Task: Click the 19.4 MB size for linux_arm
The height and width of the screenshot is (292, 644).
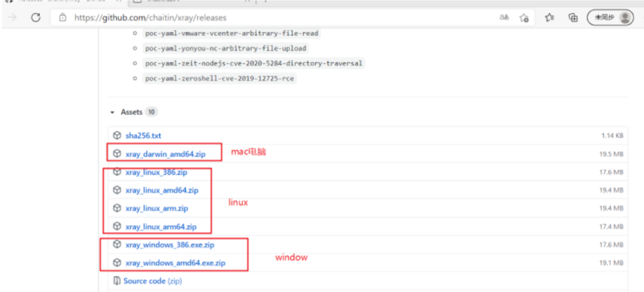Action: 611,208
